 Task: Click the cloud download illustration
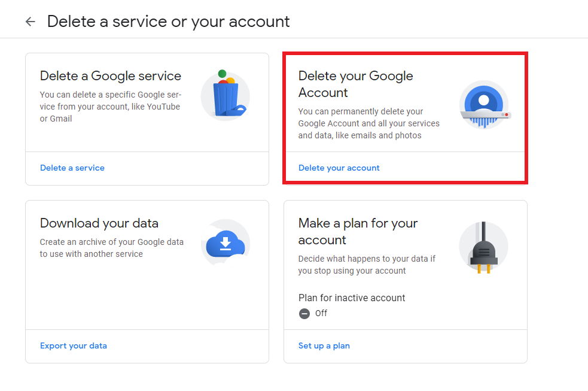coord(225,243)
